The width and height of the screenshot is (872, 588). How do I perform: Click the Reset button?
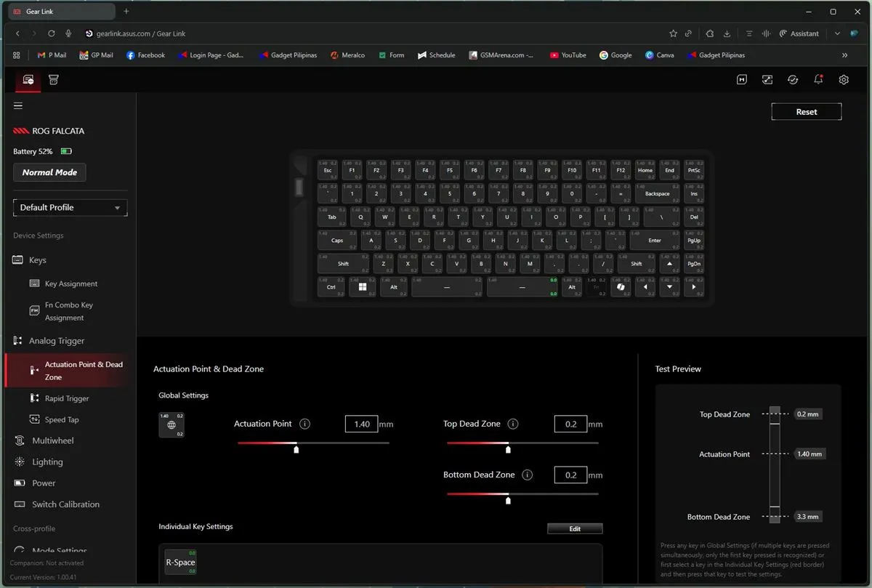pos(807,112)
